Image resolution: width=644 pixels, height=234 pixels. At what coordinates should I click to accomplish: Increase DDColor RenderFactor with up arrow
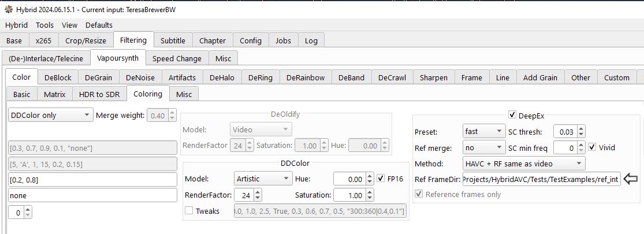pos(258,192)
